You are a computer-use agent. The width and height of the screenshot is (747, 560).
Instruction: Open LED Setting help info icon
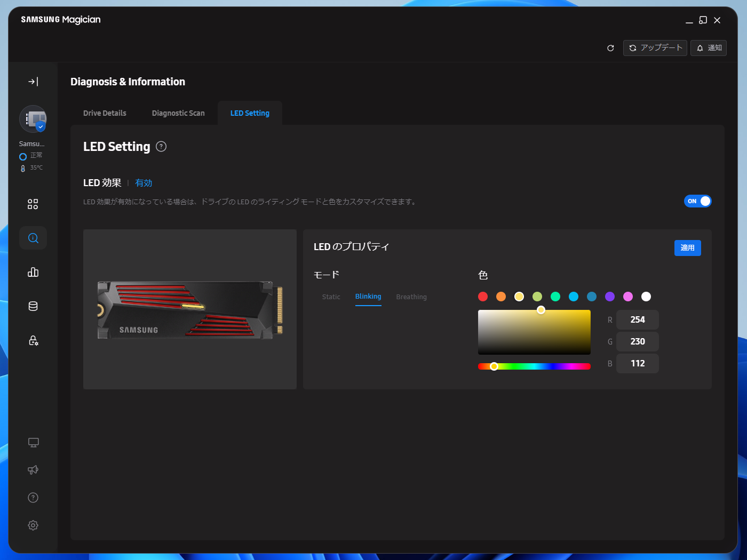click(x=161, y=147)
